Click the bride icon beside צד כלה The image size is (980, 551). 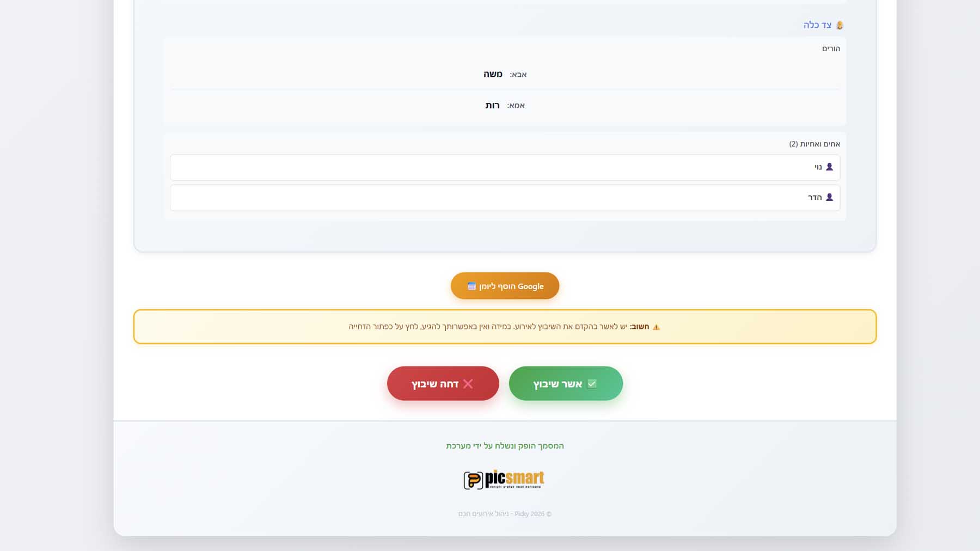pyautogui.click(x=840, y=25)
